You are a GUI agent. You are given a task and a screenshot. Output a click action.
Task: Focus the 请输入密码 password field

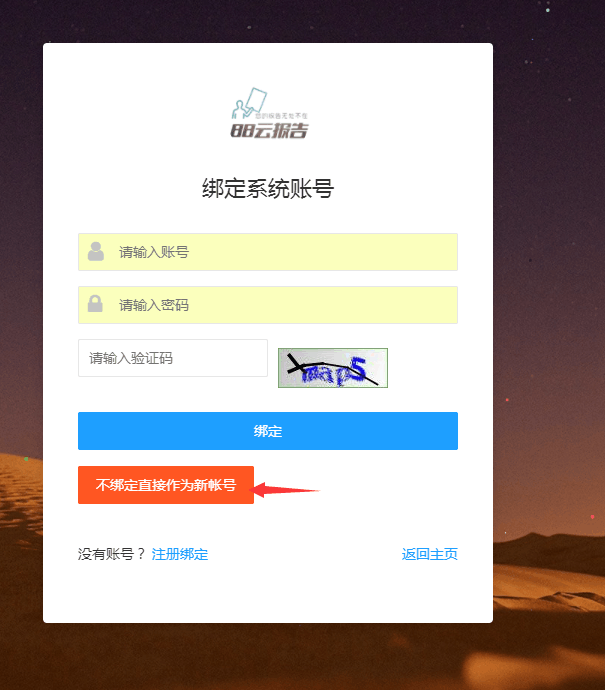(268, 305)
